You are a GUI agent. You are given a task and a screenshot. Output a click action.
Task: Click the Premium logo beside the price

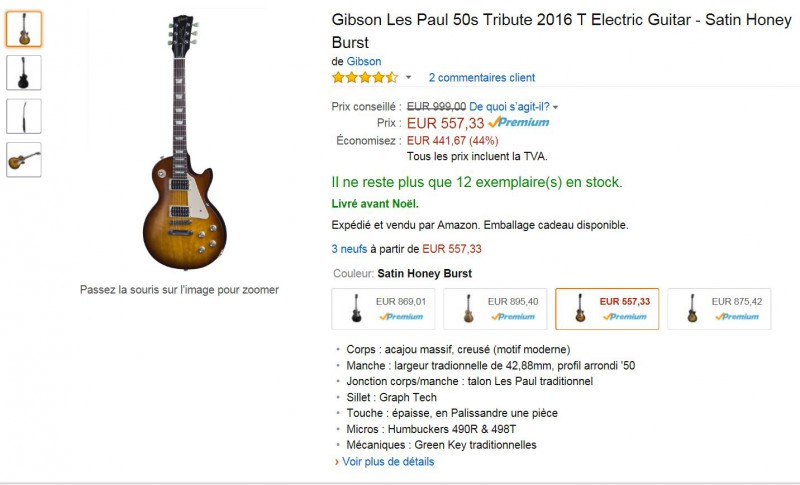[519, 122]
